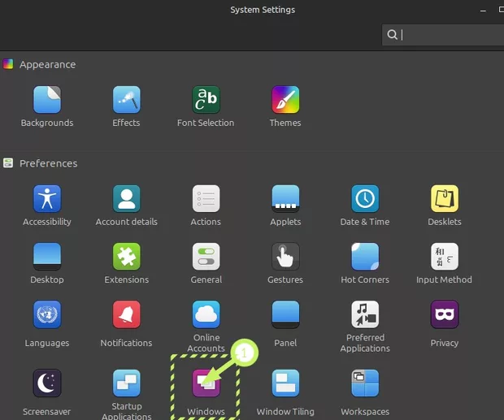Open the Applets settings

[285, 200]
